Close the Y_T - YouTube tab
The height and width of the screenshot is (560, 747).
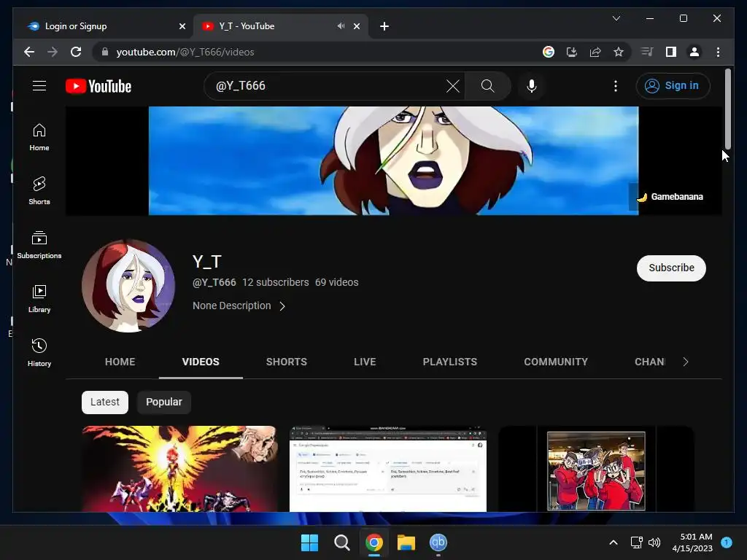coord(356,26)
